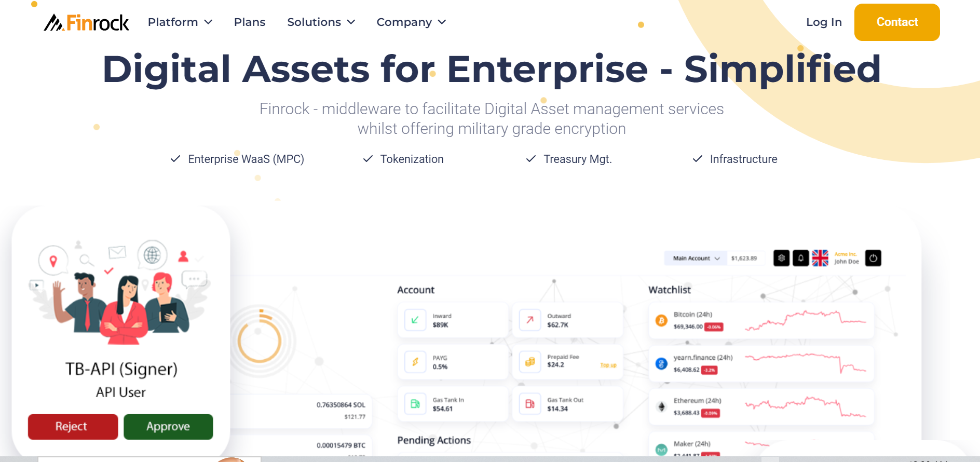Click the Bitcoin coin icon
980x462 pixels.
point(661,321)
